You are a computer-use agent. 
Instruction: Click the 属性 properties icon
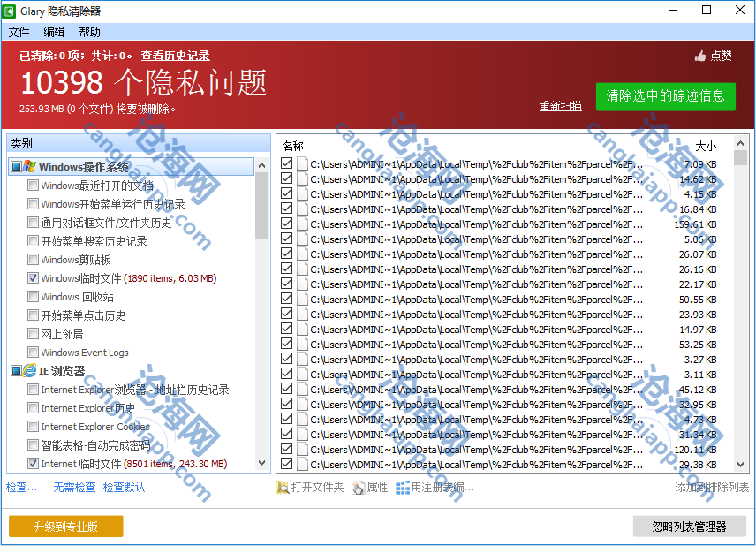click(x=359, y=488)
